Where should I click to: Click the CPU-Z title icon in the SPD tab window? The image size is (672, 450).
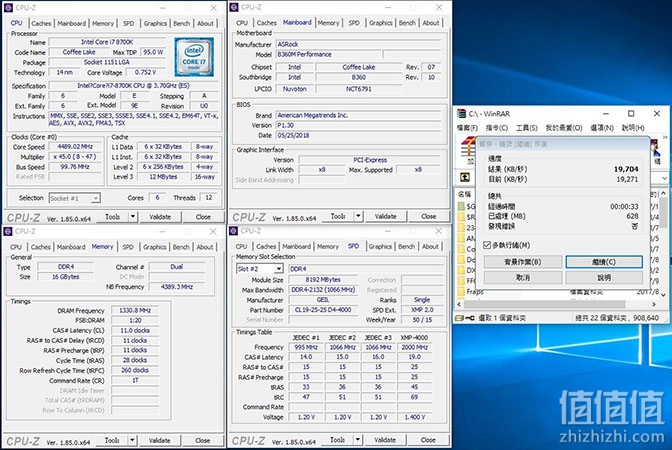point(234,231)
